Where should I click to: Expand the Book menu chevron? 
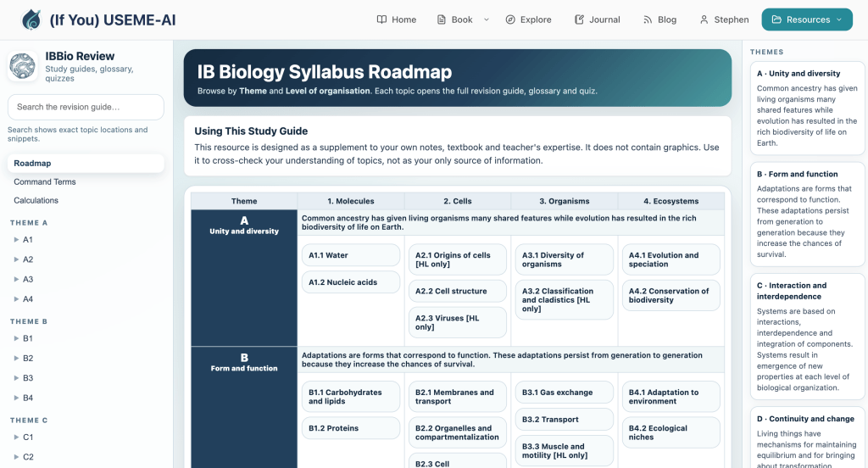click(487, 19)
